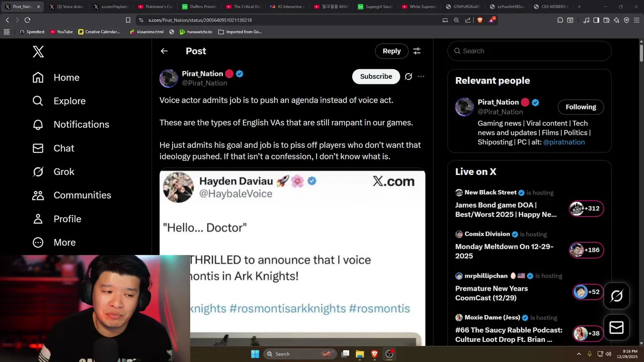This screenshot has width=644, height=362.
Task: Close the Pirat_Nation browser tab
Action: tap(38, 7)
